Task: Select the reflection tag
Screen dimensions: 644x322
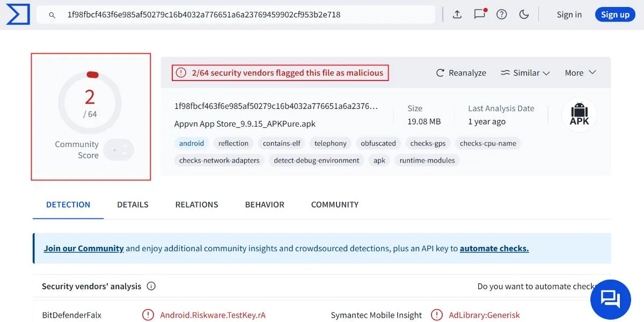Action: click(x=233, y=143)
